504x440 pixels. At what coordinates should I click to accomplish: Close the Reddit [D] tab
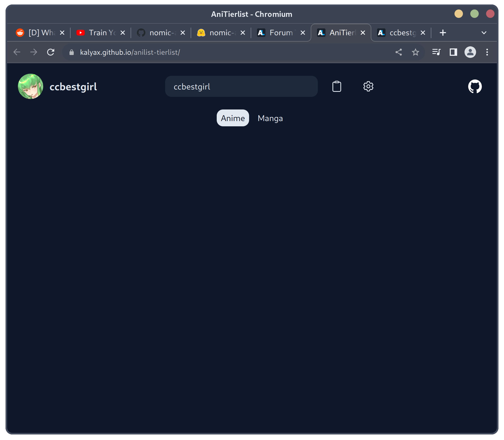(x=62, y=33)
